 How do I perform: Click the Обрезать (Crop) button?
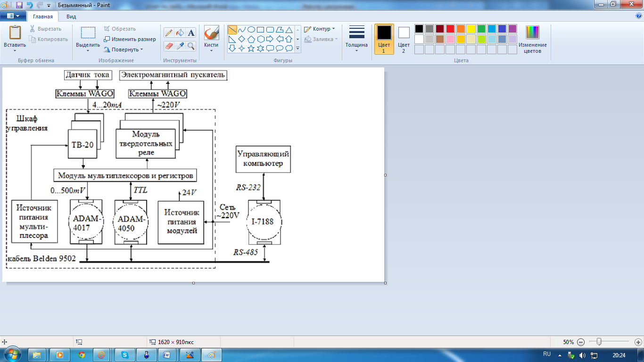pyautogui.click(x=120, y=29)
